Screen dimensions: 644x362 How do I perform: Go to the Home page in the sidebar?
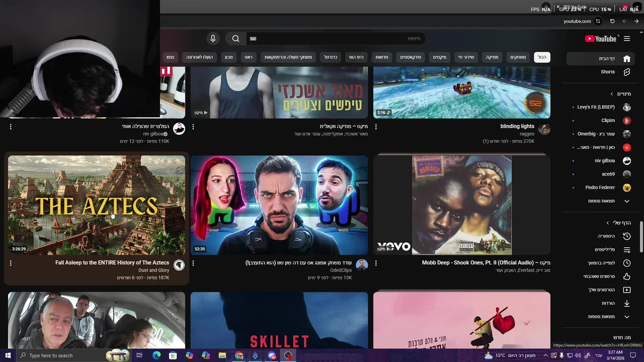click(x=600, y=58)
